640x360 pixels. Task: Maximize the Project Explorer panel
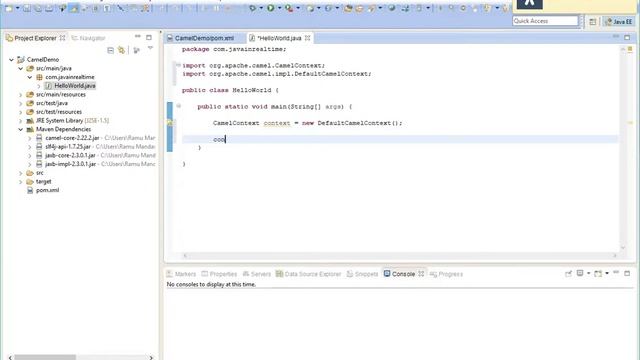[x=149, y=37]
